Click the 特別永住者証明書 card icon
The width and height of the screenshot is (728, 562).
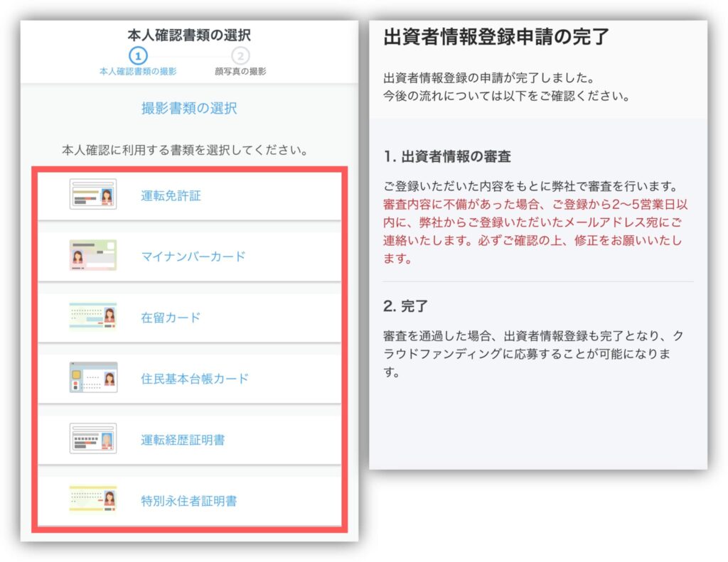point(93,500)
